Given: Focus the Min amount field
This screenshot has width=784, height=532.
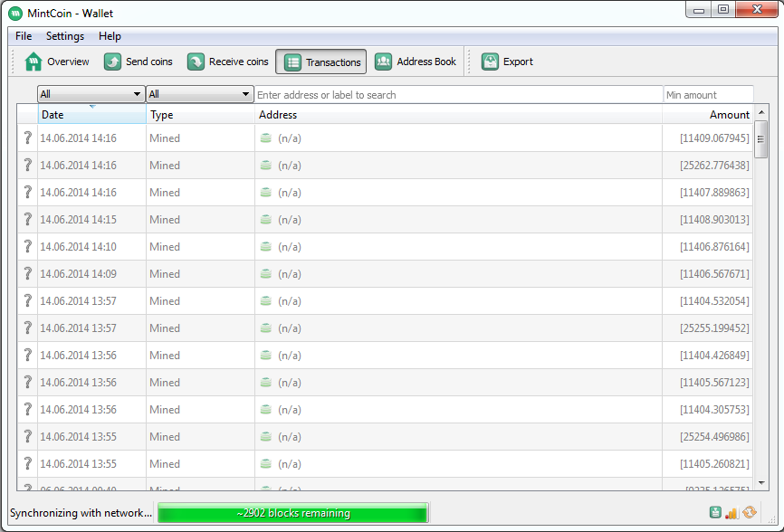Looking at the screenshot, I should coord(709,94).
